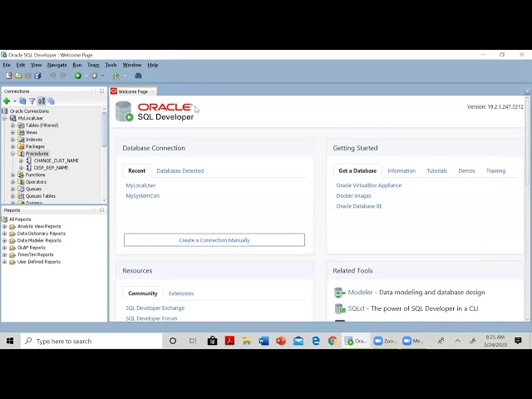532x399 pixels.
Task: Click the binoculars Find DB Object icon
Action: [138, 76]
